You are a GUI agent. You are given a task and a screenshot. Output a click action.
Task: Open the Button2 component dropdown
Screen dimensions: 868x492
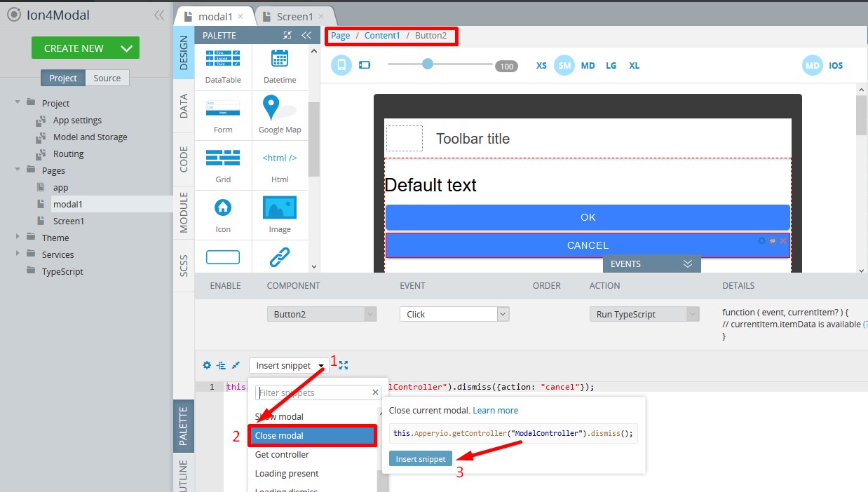[x=322, y=314]
